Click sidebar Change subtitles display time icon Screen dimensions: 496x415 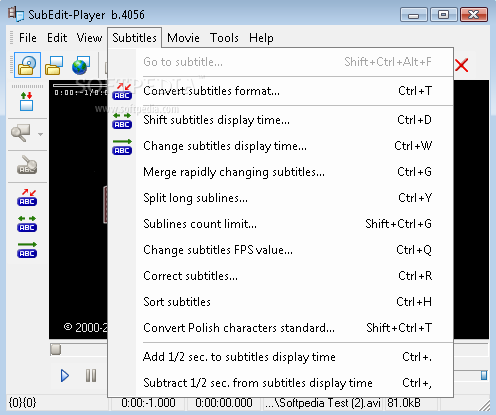coord(27,250)
